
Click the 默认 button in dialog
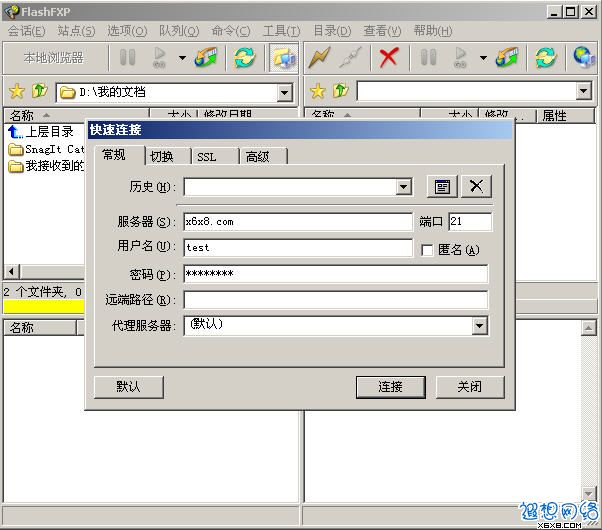pos(129,387)
